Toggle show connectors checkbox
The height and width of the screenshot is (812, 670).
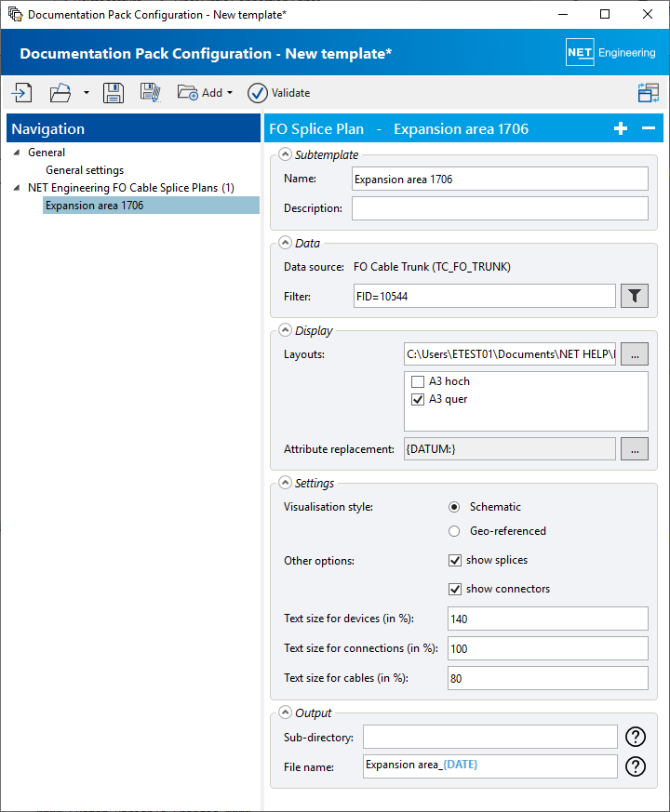tap(455, 590)
